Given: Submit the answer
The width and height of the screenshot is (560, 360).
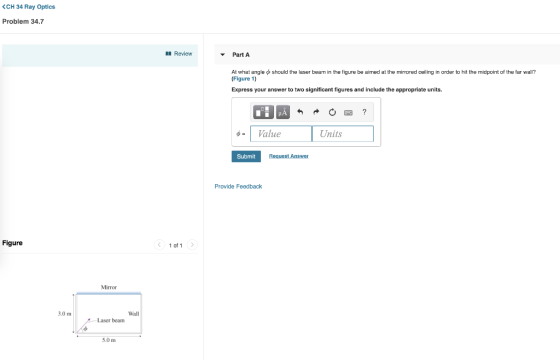Looking at the screenshot, I should 246,156.
